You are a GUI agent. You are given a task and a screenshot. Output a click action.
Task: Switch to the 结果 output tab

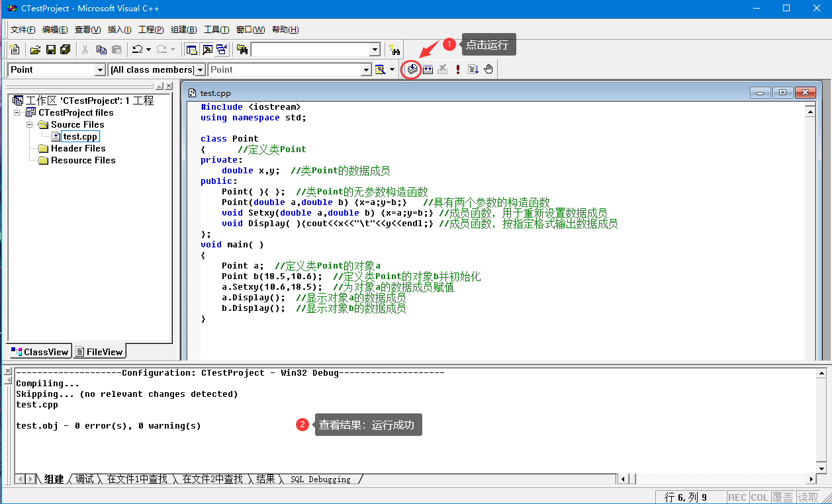coord(265,479)
